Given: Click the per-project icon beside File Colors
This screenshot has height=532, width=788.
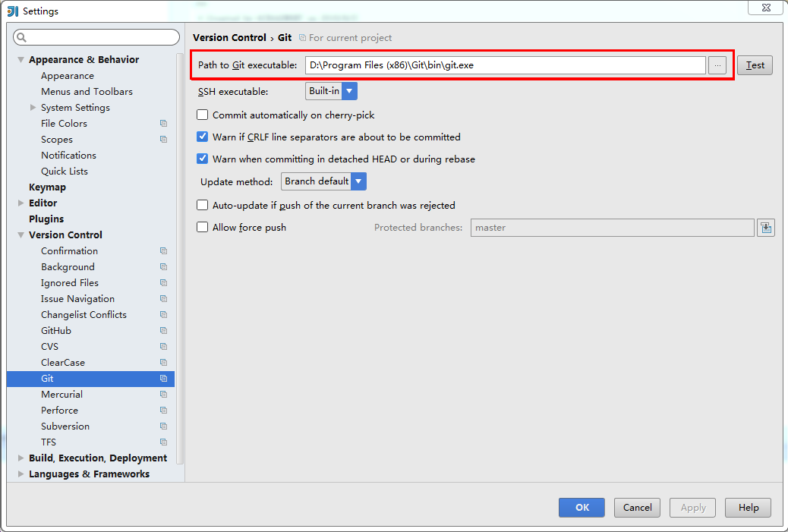Looking at the screenshot, I should point(163,124).
